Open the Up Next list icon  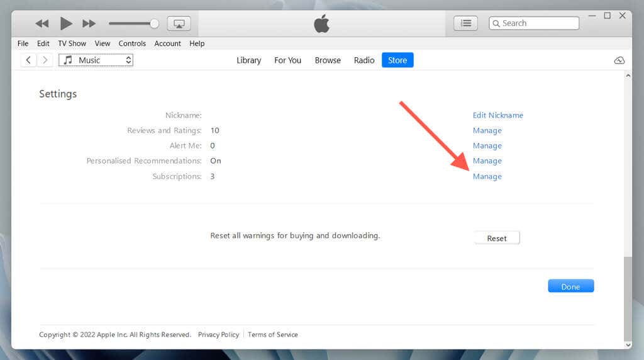point(465,23)
